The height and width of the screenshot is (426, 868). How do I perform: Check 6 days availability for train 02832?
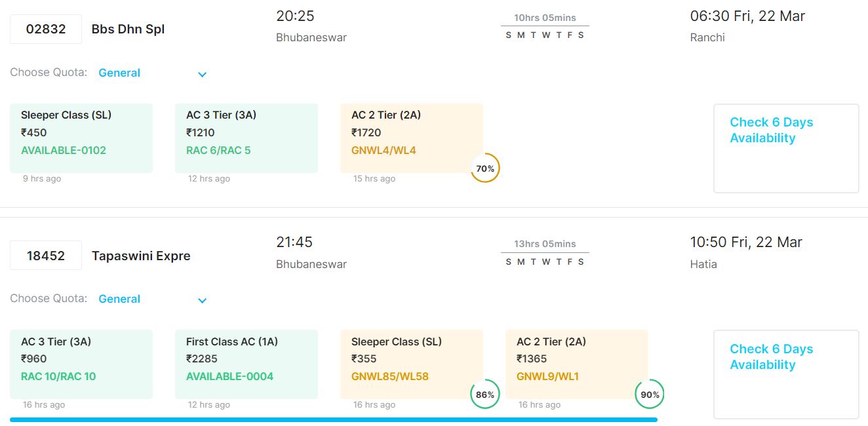tap(785, 147)
